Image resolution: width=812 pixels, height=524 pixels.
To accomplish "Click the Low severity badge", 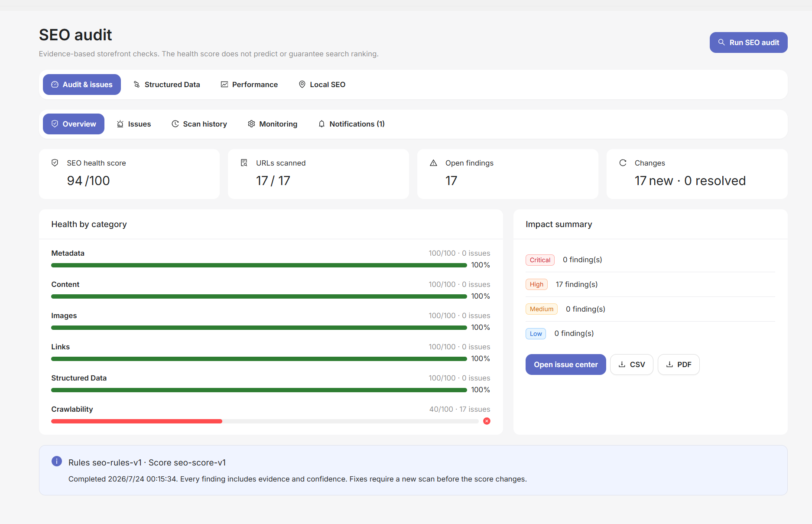I will point(536,334).
